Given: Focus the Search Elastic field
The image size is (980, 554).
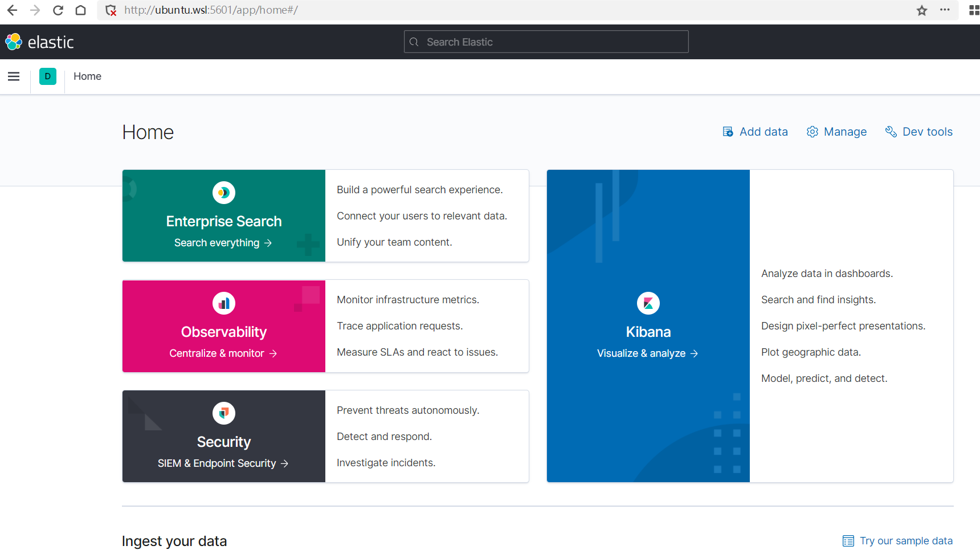Looking at the screenshot, I should point(546,42).
